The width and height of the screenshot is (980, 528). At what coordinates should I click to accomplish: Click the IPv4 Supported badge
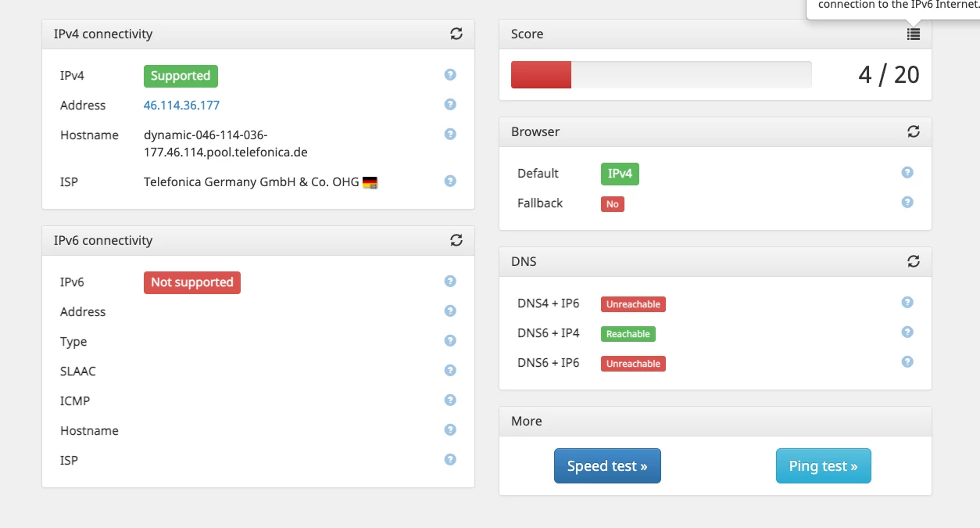point(181,76)
